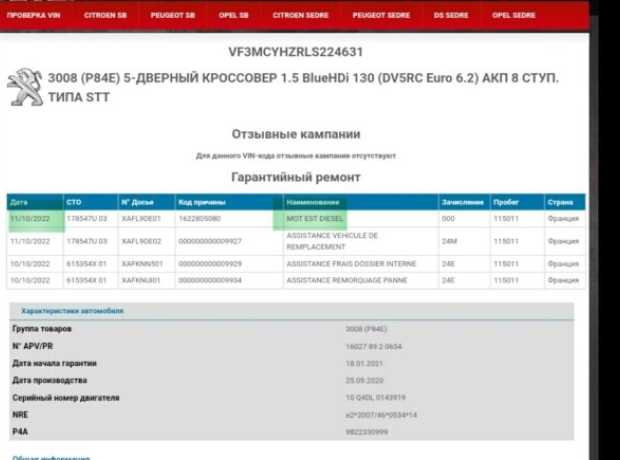Click reason code 000000000009929
The height and width of the screenshot is (460, 620).
tap(210, 264)
